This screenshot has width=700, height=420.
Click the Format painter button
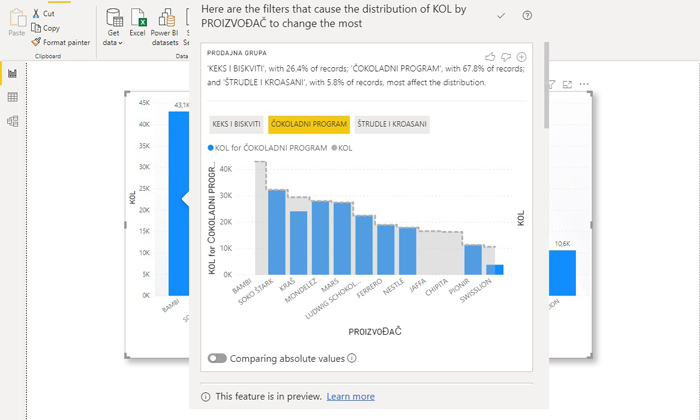point(60,42)
